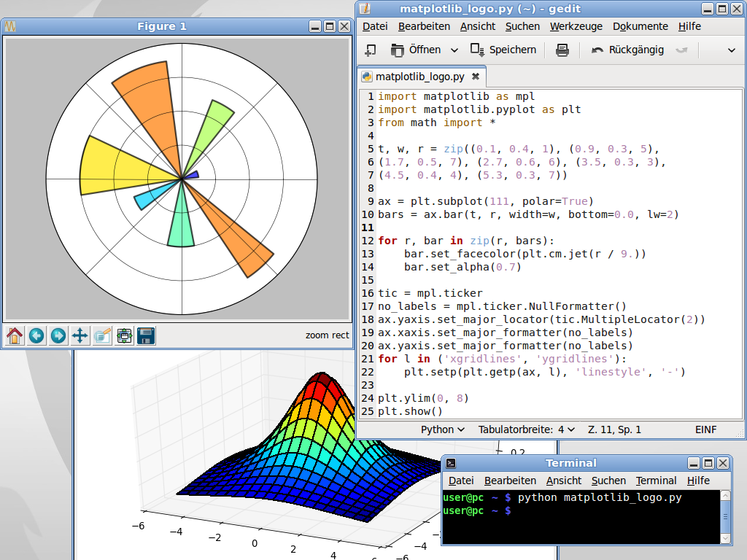Open the Terminal menu in terminal window
The image size is (747, 560).
tap(655, 481)
